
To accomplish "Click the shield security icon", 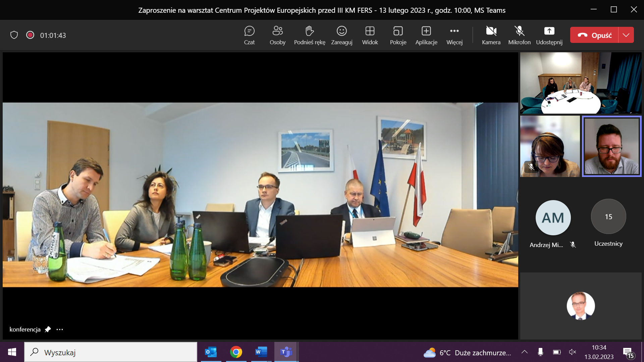I will click(14, 35).
